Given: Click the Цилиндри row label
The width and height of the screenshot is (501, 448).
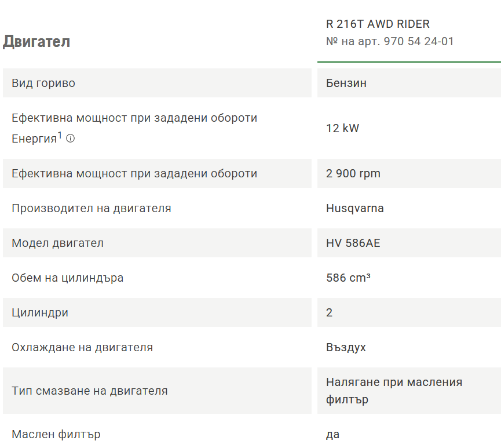Looking at the screenshot, I should coord(40,313).
